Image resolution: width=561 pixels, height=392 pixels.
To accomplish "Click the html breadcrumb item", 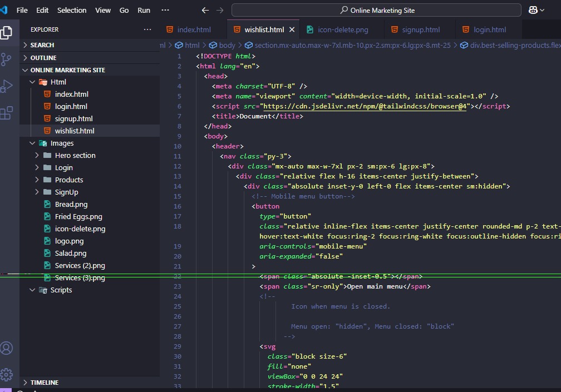I will (188, 46).
